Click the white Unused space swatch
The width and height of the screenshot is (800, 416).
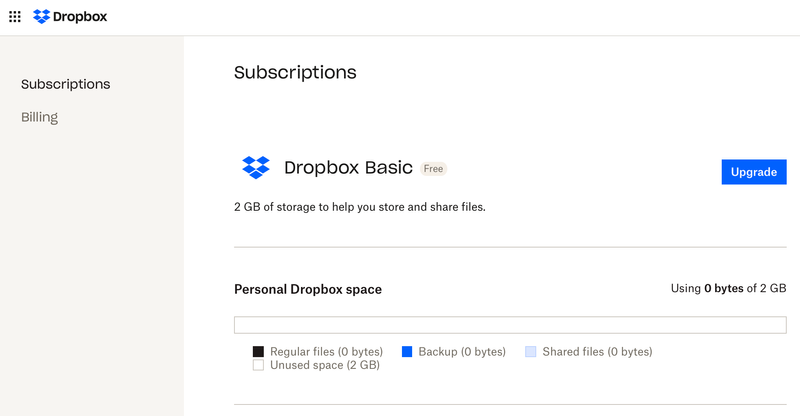pyautogui.click(x=258, y=366)
